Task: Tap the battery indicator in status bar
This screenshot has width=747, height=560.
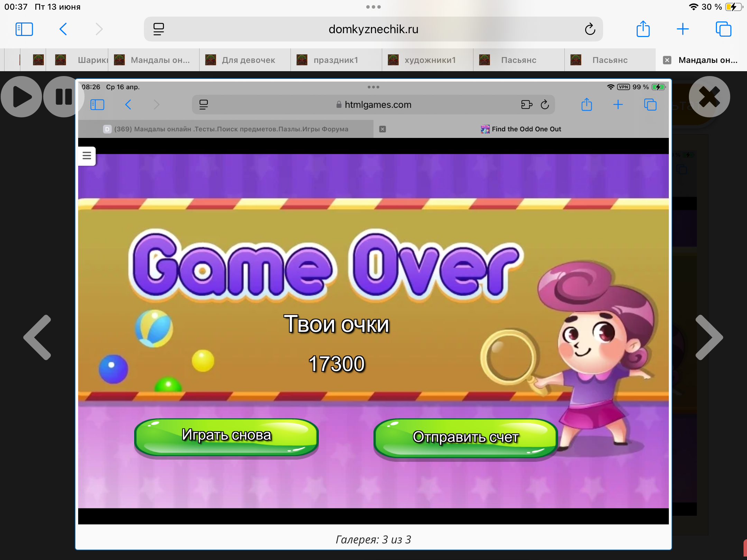Action: point(734,7)
